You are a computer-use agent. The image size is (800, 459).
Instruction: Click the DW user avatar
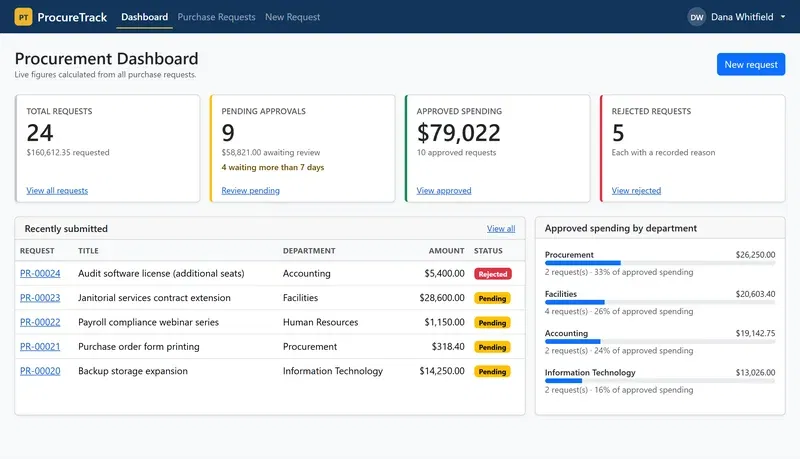696,17
